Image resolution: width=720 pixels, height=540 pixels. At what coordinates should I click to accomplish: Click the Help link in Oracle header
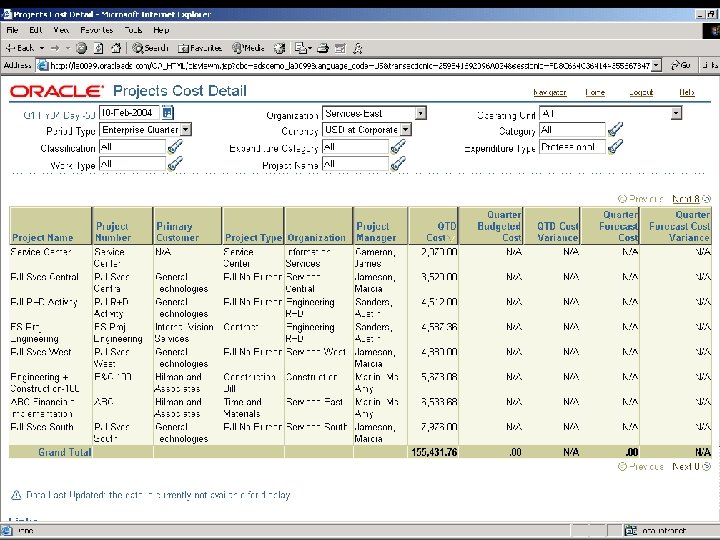pyautogui.click(x=687, y=92)
